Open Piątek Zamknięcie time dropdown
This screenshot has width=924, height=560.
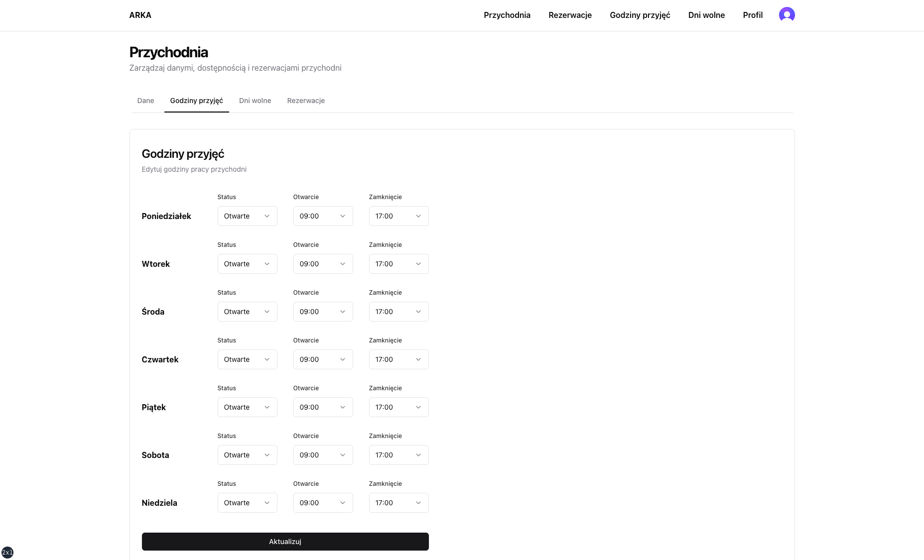[x=398, y=407]
